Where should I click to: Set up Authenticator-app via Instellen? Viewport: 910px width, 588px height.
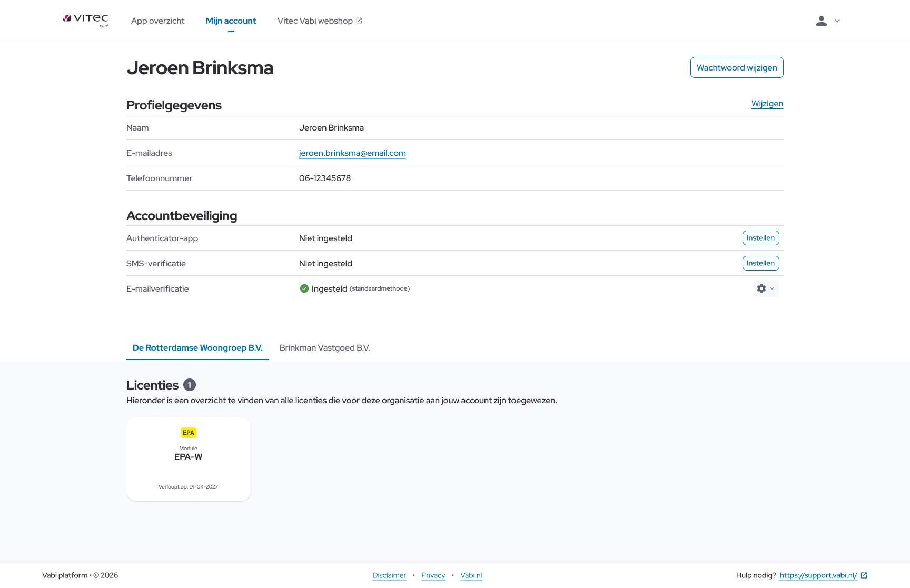pyautogui.click(x=760, y=238)
